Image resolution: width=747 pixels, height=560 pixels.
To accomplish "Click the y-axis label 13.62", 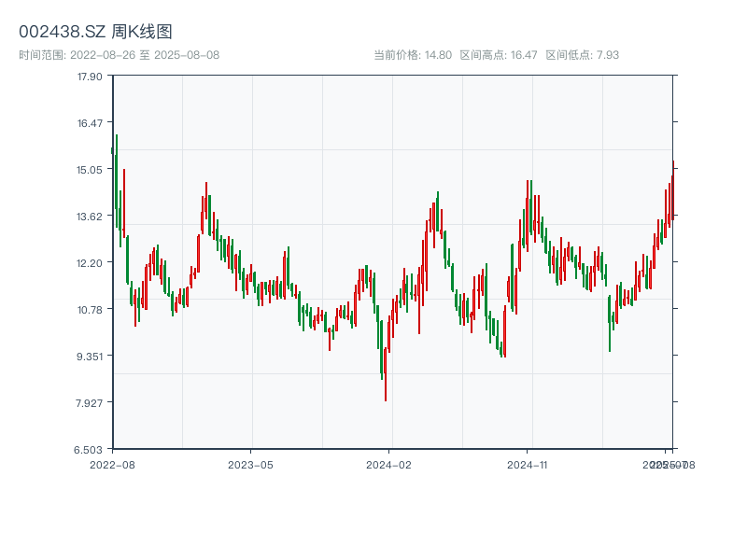I will pos(90,217).
